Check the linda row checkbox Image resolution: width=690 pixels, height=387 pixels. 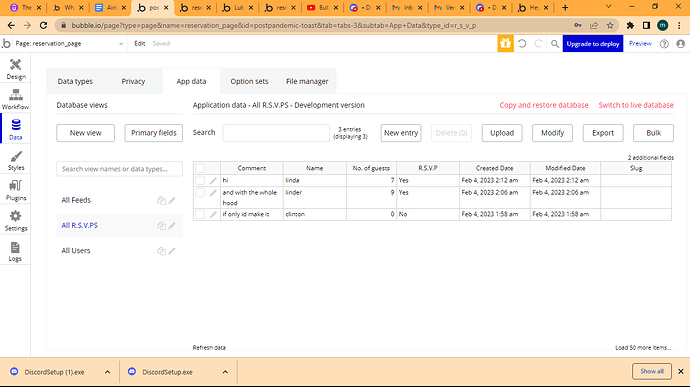click(x=200, y=181)
